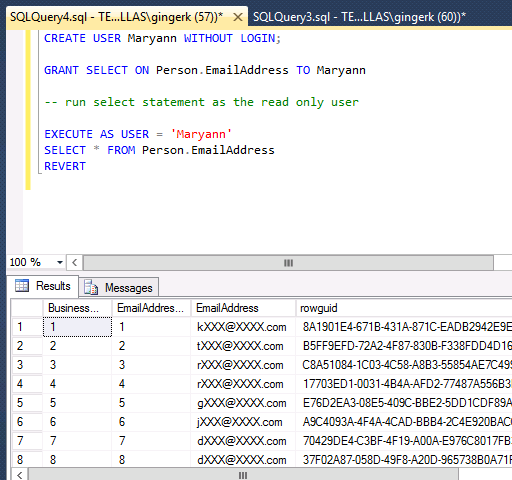
Task: Open the 100 % zoom dropdown
Action: pos(60,262)
